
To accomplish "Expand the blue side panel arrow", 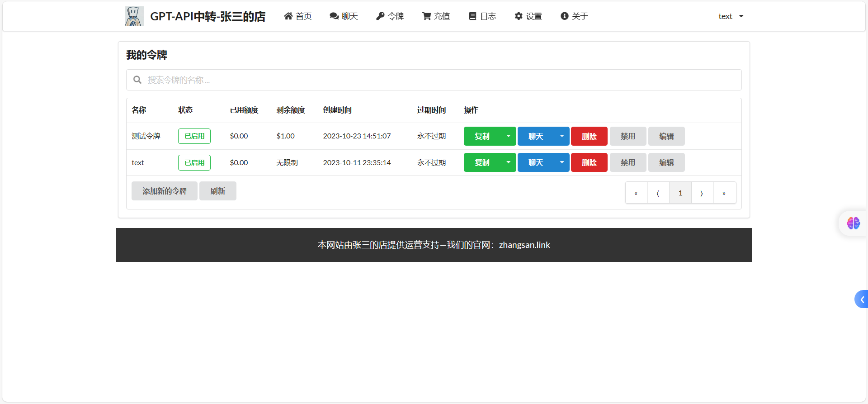I will pyautogui.click(x=862, y=299).
